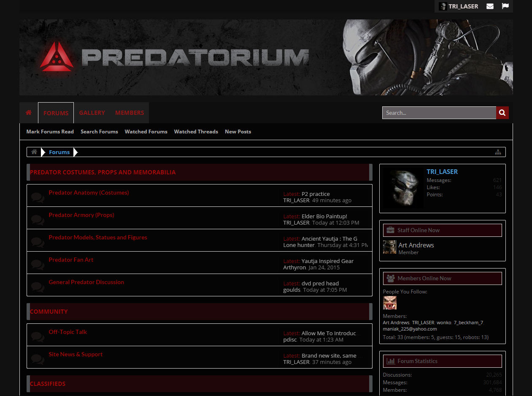The image size is (532, 396).
Task: Open 7_beckham_7 in the online members list
Action: pos(468,323)
